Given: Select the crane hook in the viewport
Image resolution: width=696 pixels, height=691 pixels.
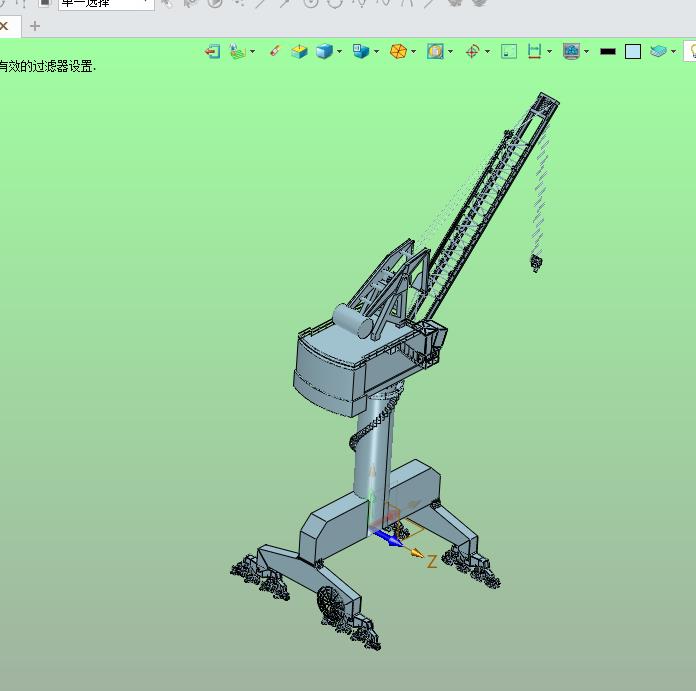Looking at the screenshot, I should click(536, 263).
